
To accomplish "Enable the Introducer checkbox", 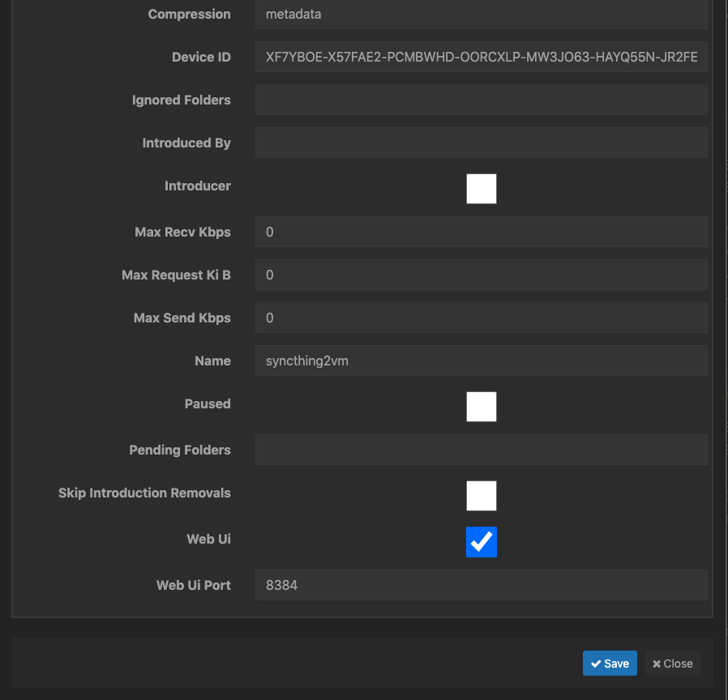I will (481, 189).
